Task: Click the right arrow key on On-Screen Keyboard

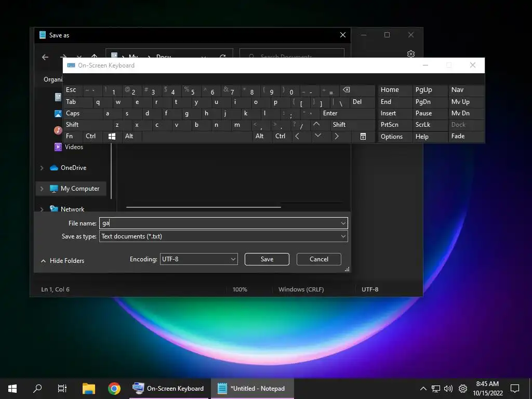Action: [337, 137]
